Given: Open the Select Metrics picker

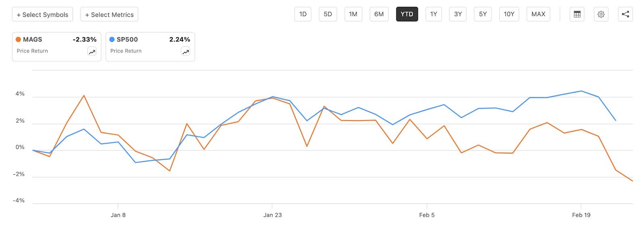Looking at the screenshot, I should click(x=109, y=14).
